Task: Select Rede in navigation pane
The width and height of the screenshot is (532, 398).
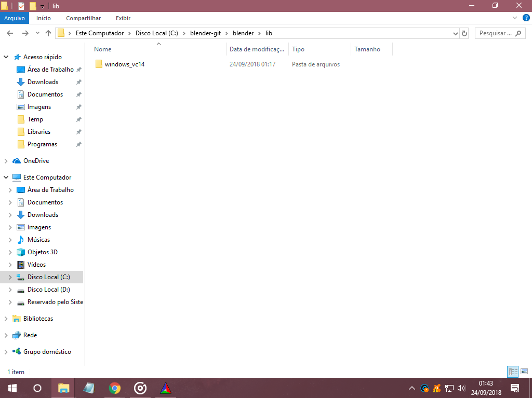Action: click(x=30, y=335)
